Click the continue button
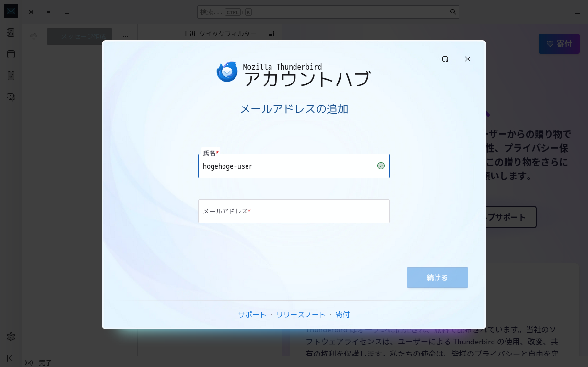Screen dimensions: 588x367 coord(437,278)
